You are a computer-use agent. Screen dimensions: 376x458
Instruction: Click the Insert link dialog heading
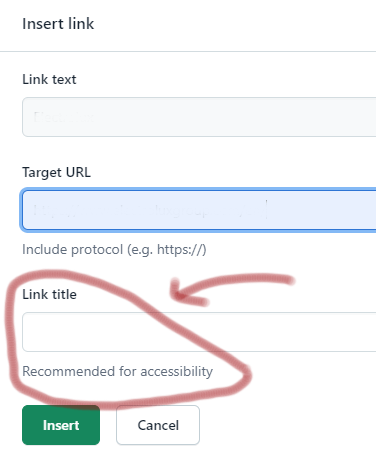coord(58,24)
